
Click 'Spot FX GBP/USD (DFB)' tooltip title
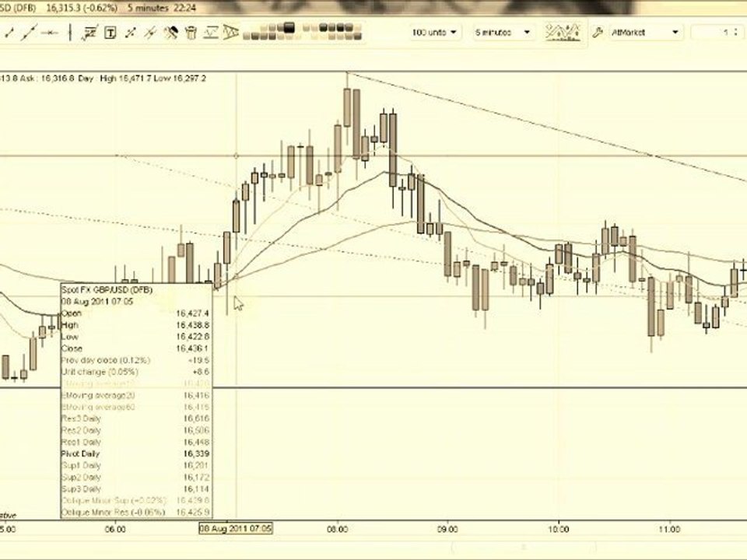[x=107, y=289]
